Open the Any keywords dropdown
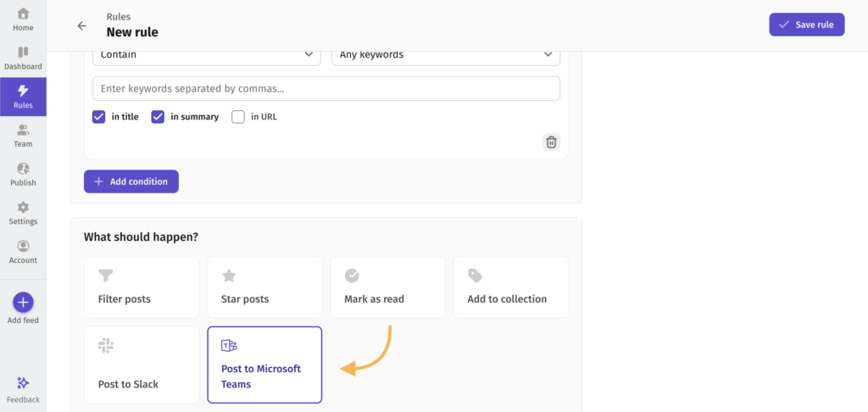 pyautogui.click(x=446, y=55)
